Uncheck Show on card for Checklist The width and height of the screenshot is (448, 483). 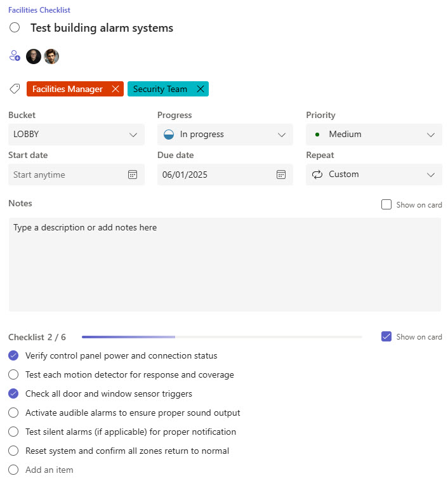386,336
